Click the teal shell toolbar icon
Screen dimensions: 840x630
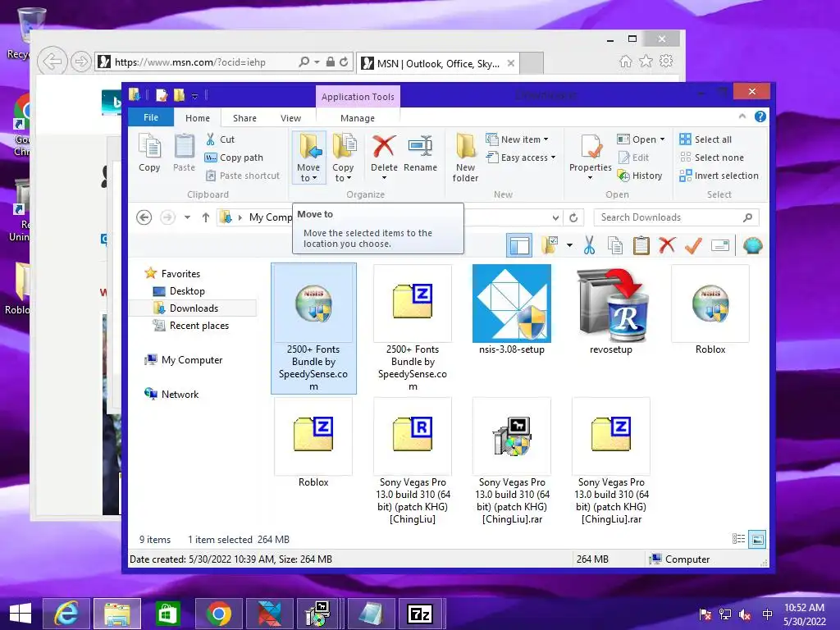click(x=753, y=246)
